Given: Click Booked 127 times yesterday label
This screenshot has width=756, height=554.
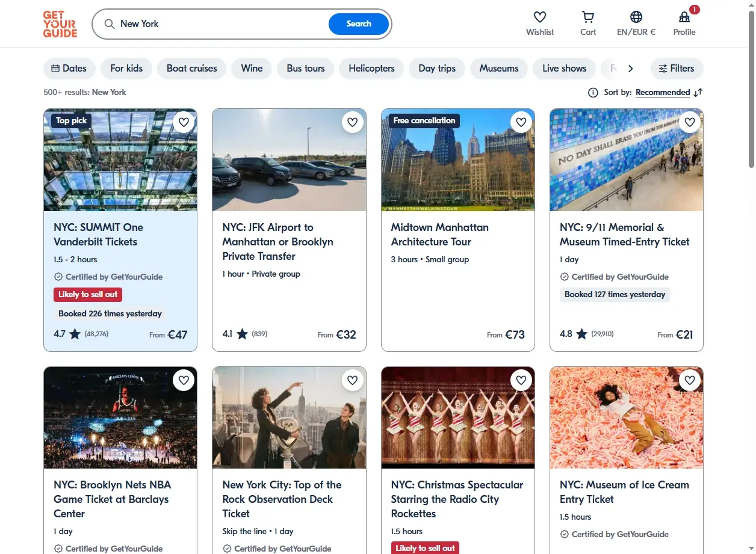Looking at the screenshot, I should (x=615, y=295).
